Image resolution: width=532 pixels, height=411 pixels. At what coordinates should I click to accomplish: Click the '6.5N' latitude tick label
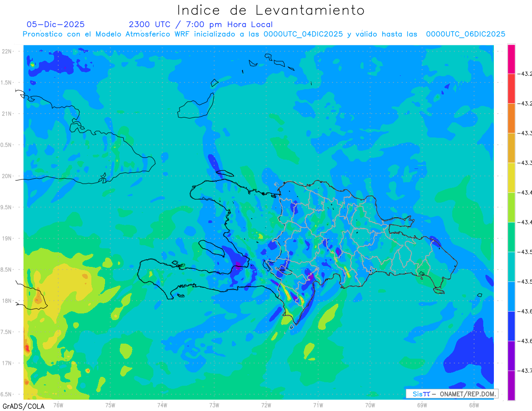point(7,394)
